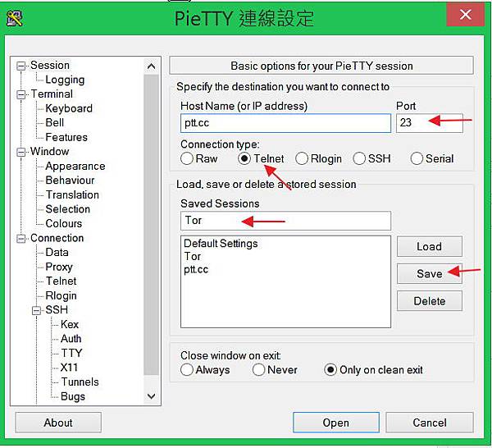492x448 pixels.
Task: Collapse the SSH tree node
Action: click(x=36, y=310)
